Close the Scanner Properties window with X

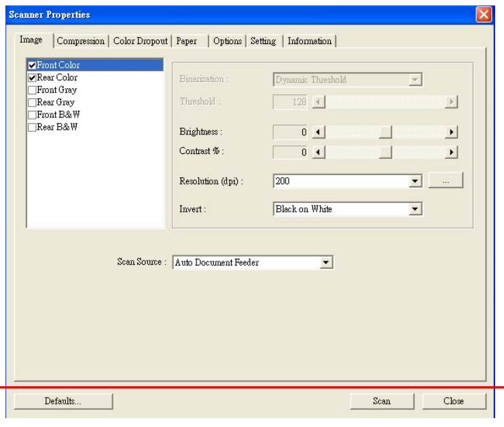coord(484,14)
